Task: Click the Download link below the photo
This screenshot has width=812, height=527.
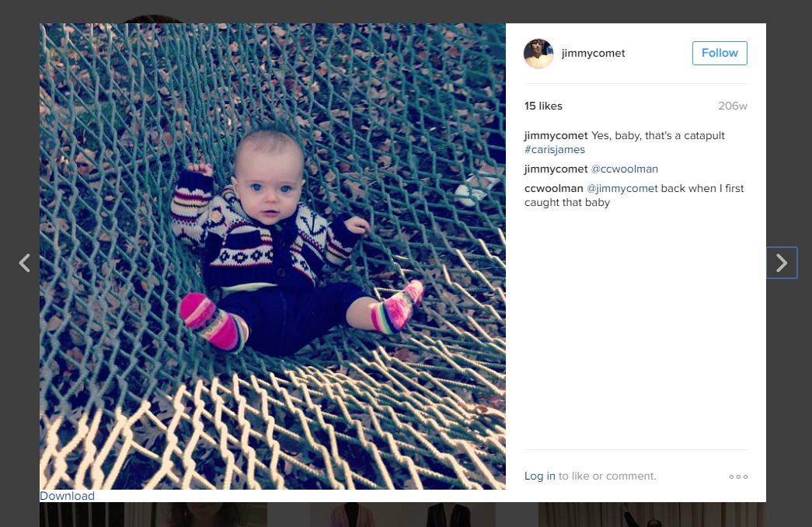Action: pyautogui.click(x=68, y=496)
